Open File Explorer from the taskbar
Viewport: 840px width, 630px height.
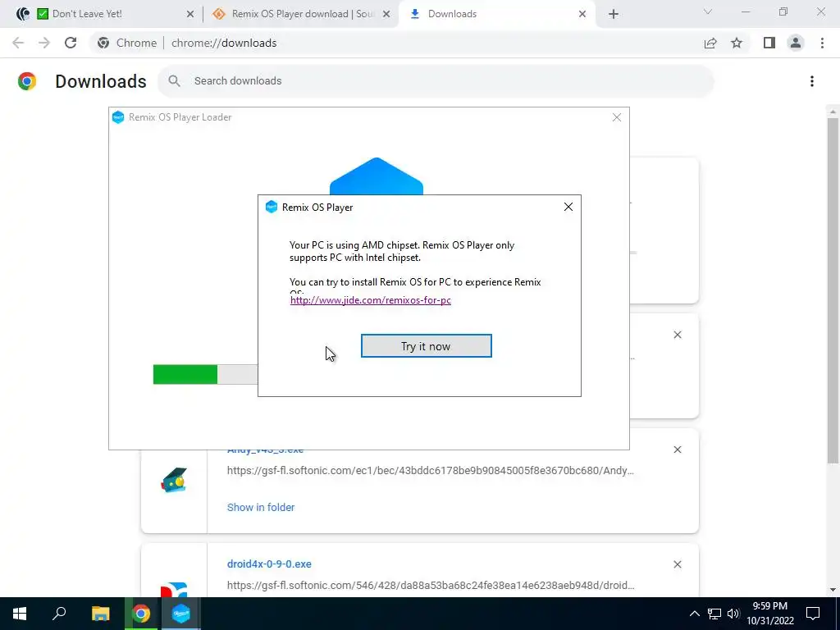coord(100,614)
